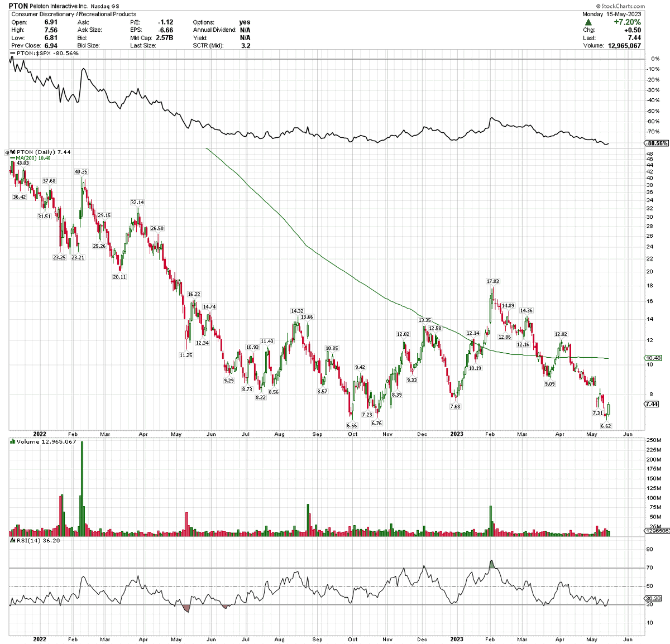Image resolution: width=670 pixels, height=644 pixels.
Task: Click the 7.31 price label in May
Action: tap(598, 413)
